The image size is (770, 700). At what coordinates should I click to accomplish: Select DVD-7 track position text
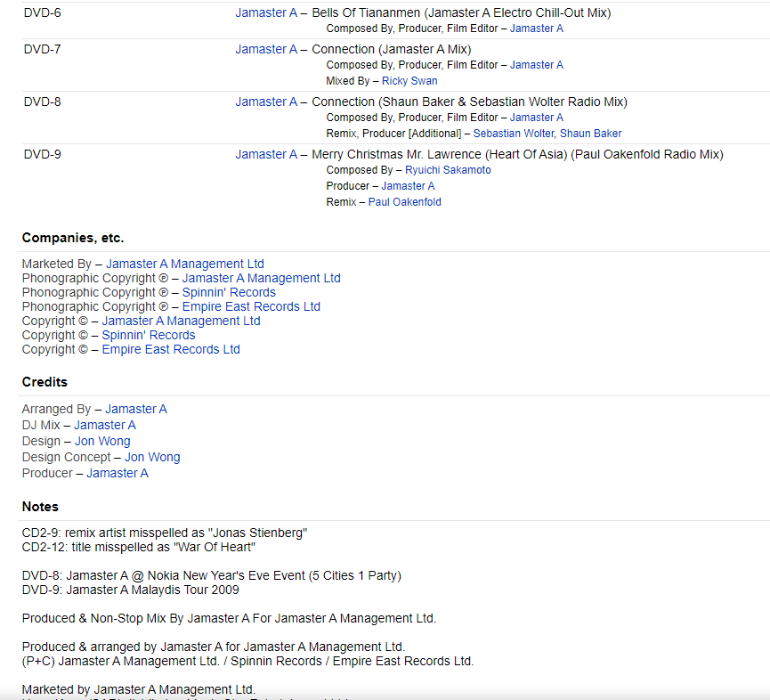coord(42,49)
